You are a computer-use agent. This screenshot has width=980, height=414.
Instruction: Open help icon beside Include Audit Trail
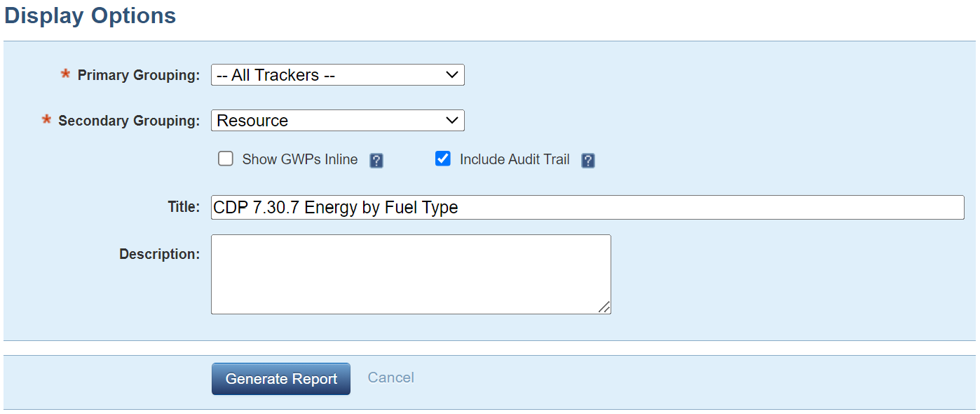(x=588, y=161)
